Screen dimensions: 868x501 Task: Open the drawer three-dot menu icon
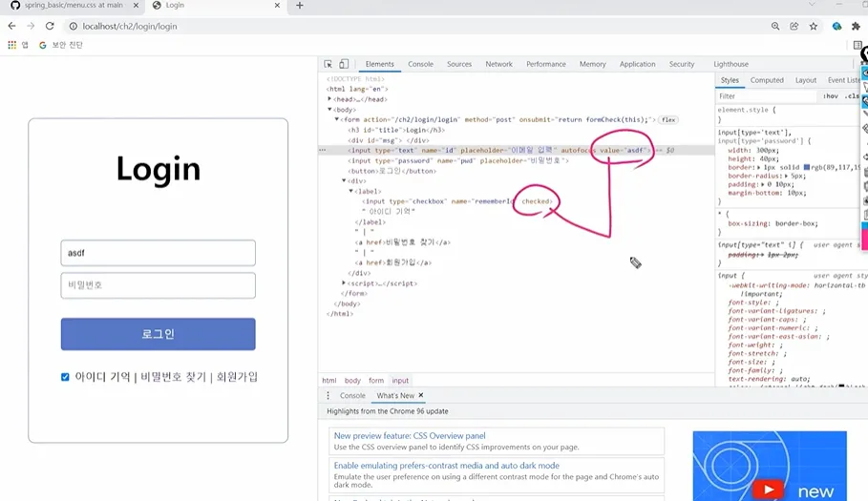pyautogui.click(x=328, y=395)
